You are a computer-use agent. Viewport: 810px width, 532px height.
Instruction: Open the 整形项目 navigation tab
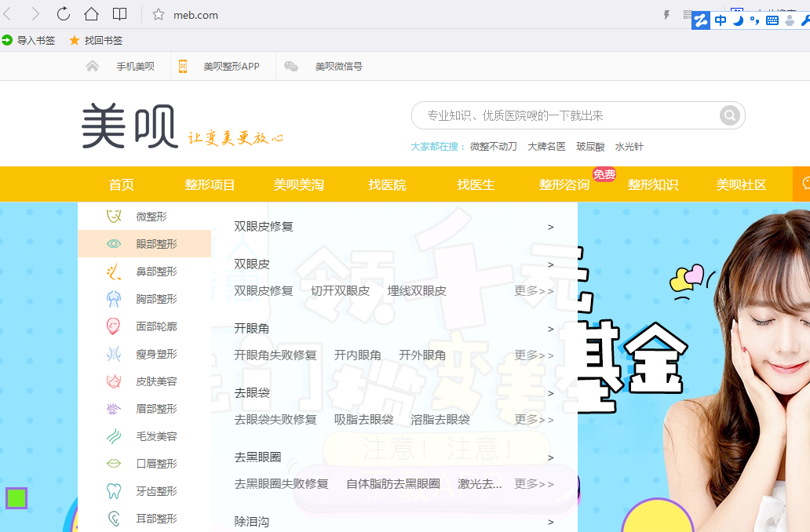pos(210,185)
